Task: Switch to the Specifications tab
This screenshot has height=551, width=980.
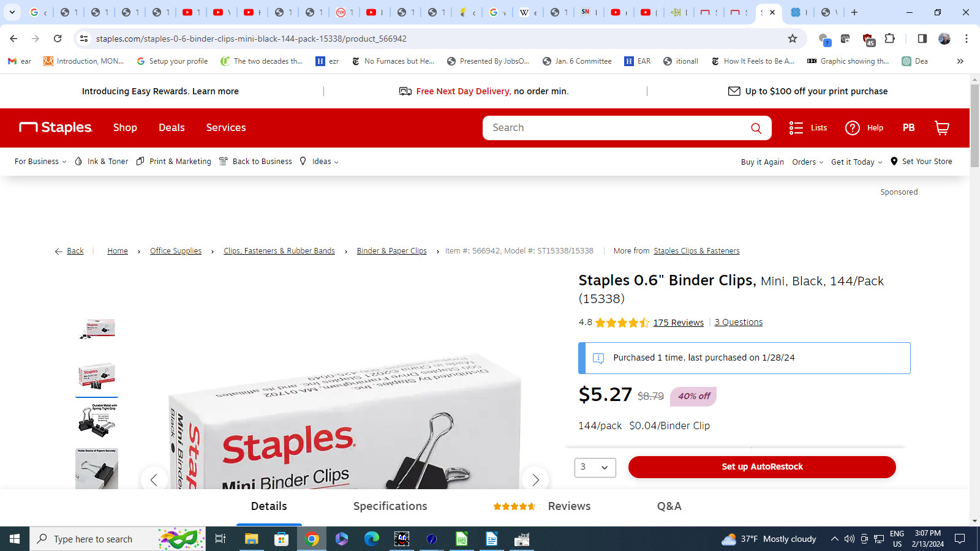Action: 390,506
